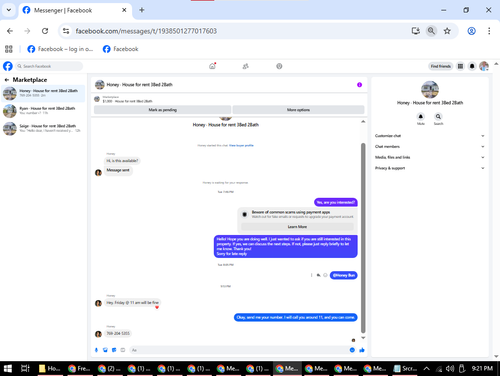Select the Messenger | Facebook browser tab
The width and height of the screenshot is (500, 376).
pos(75,10)
